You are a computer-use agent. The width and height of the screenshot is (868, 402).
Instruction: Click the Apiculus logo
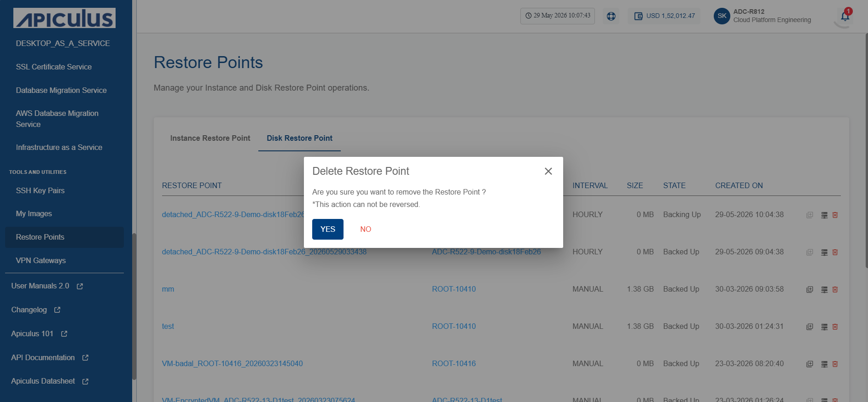click(x=64, y=18)
